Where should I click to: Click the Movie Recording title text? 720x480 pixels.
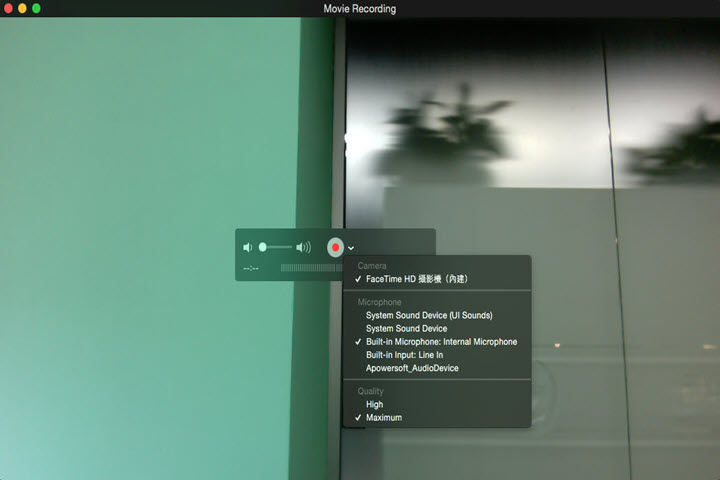[360, 9]
